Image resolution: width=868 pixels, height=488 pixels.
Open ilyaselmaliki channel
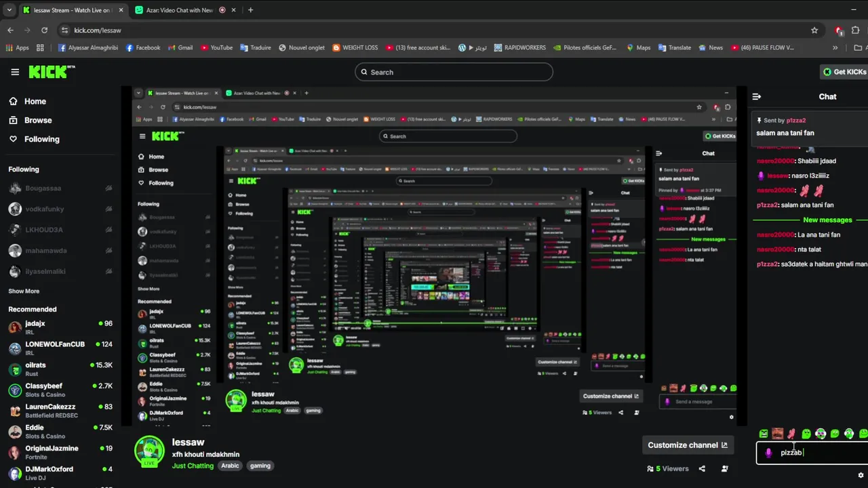[60, 272]
